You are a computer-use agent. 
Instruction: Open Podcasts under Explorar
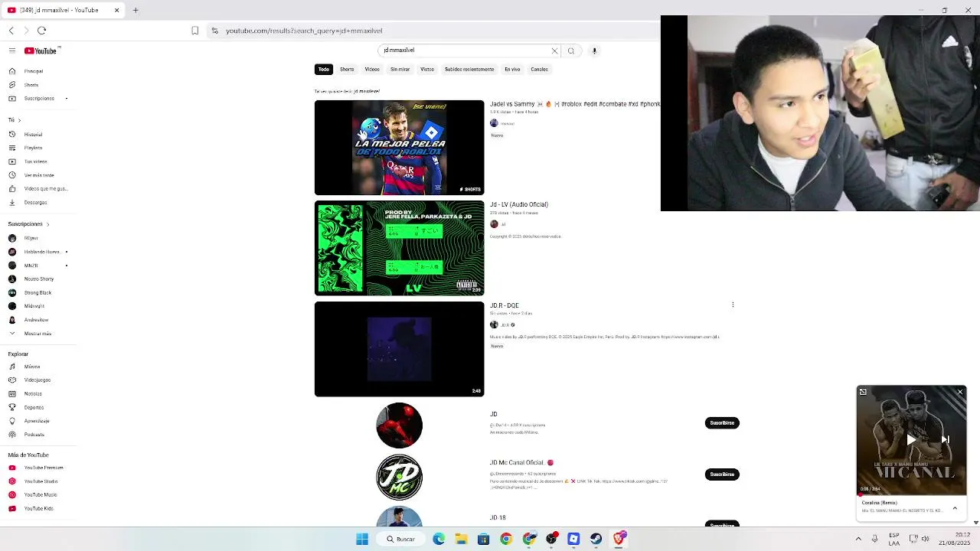pyautogui.click(x=34, y=435)
